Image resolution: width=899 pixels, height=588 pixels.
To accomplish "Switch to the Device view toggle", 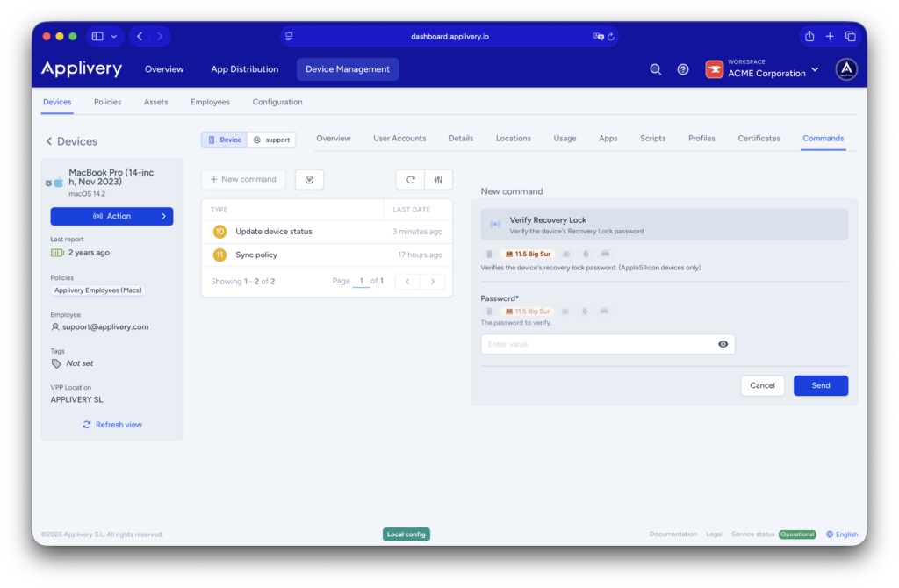I will tap(224, 140).
